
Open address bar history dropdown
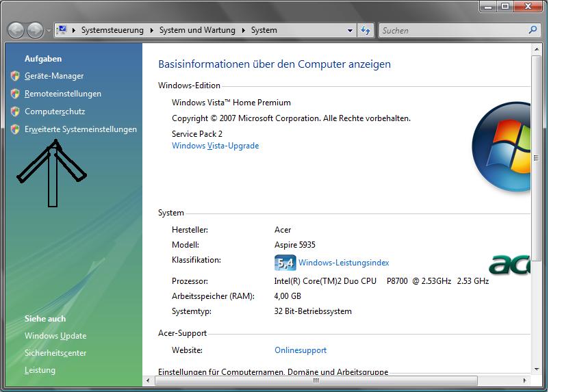pos(350,30)
